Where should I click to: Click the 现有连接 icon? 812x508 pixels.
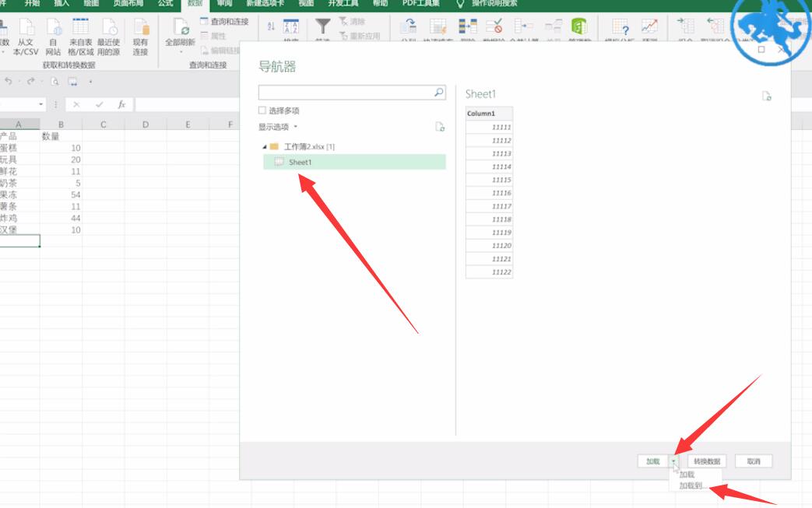click(x=140, y=27)
